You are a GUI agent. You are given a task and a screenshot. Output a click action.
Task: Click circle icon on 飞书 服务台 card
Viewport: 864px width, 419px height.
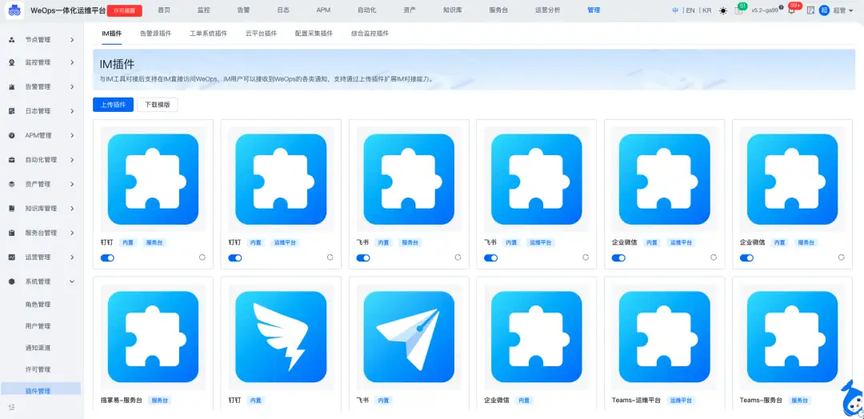(457, 257)
